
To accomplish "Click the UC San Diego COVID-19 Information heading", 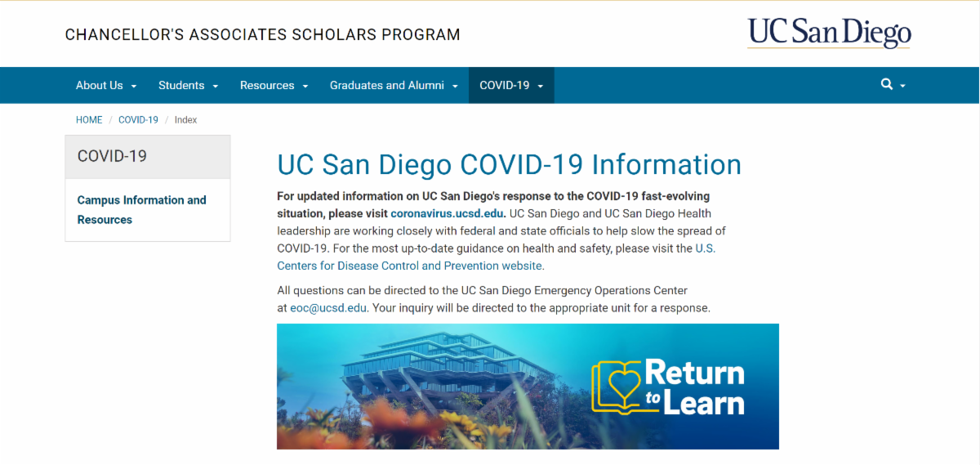I will [509, 164].
